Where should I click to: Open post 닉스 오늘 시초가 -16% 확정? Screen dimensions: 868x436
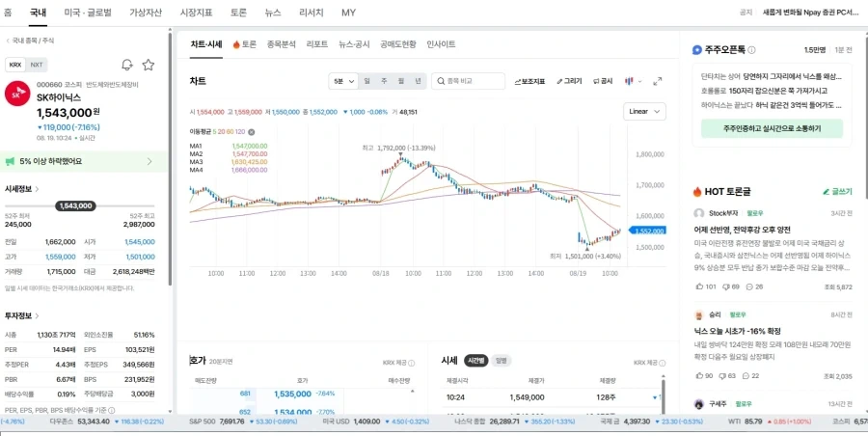coord(738,331)
